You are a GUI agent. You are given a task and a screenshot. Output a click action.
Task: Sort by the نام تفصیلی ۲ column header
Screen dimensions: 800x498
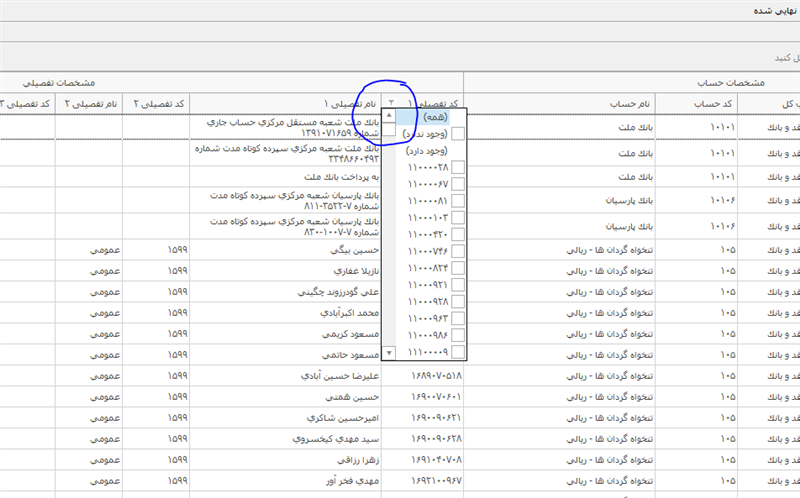pyautogui.click(x=92, y=104)
